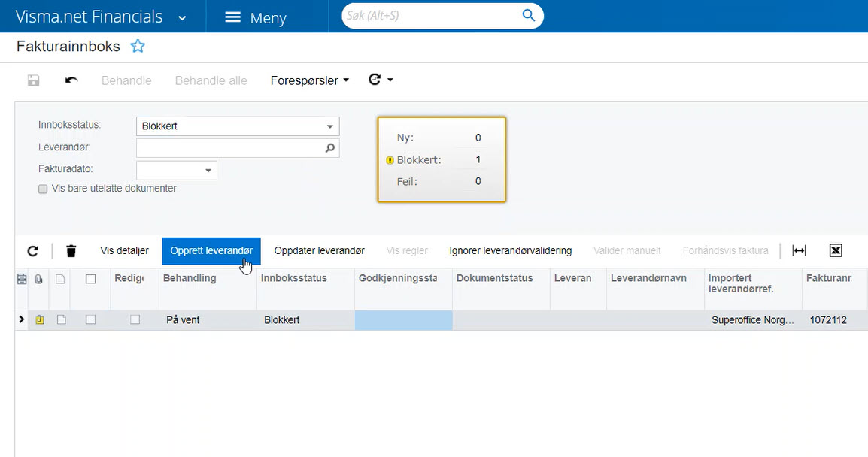Screen dimensions: 868x457
Task: Click the Valider manuelt button
Action: [627, 250]
